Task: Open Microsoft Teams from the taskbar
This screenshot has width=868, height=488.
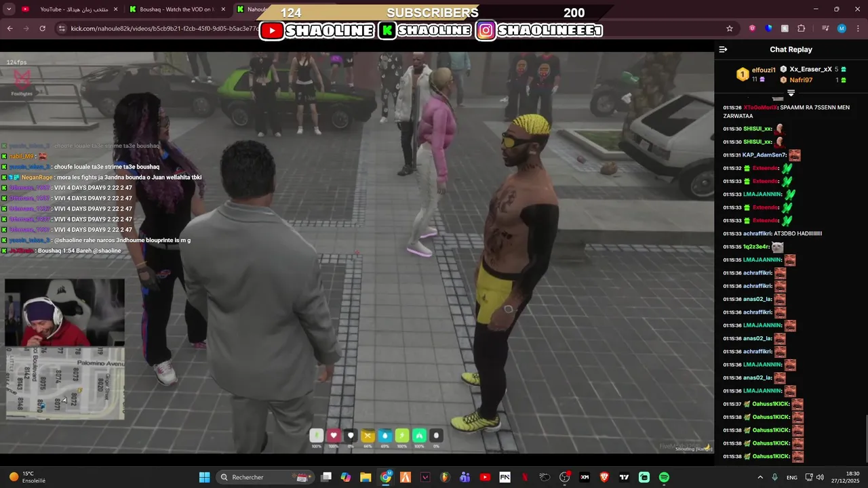Action: point(465,477)
